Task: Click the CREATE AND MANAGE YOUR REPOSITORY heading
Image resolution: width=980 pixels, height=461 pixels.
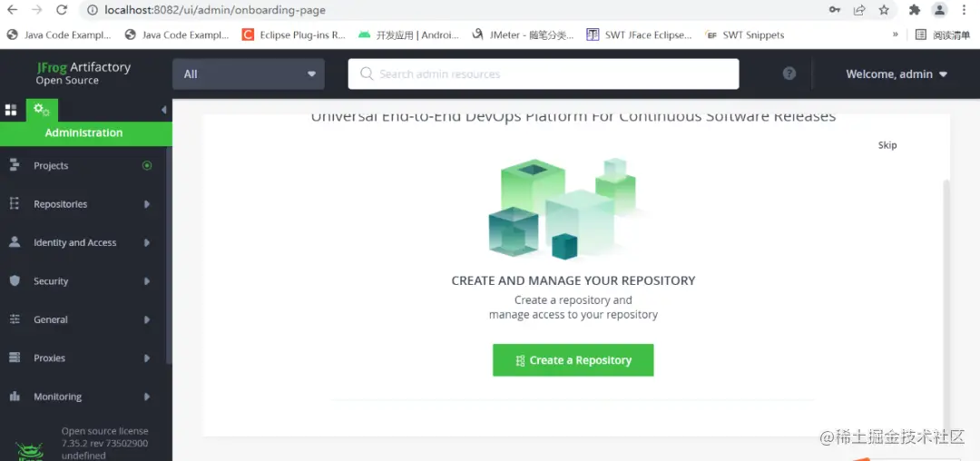Action: pos(573,280)
